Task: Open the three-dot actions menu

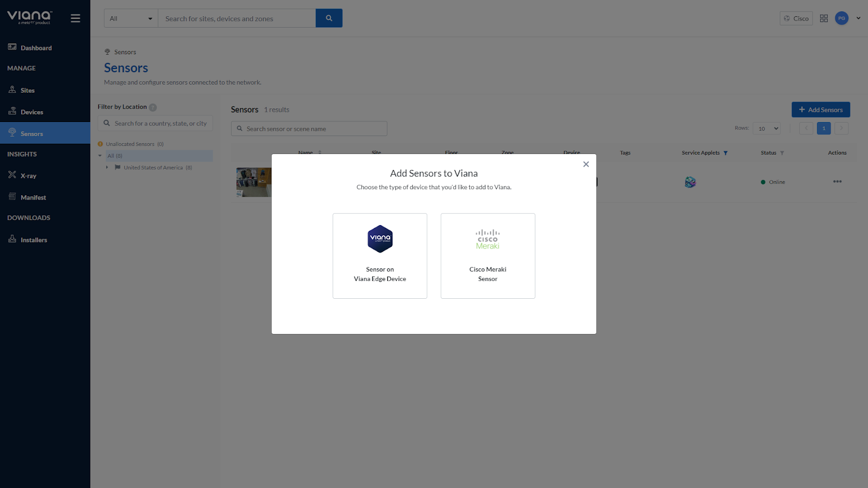Action: point(837,182)
